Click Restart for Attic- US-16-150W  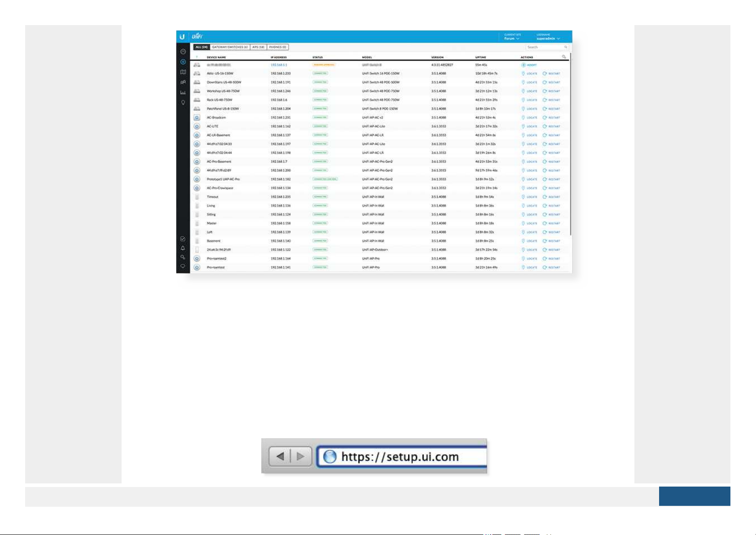point(551,74)
